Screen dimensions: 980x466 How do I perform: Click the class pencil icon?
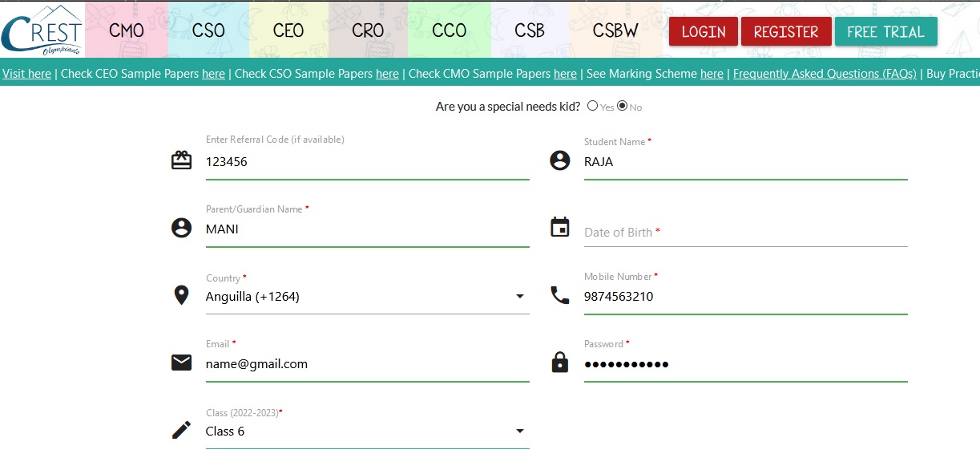pyautogui.click(x=182, y=430)
